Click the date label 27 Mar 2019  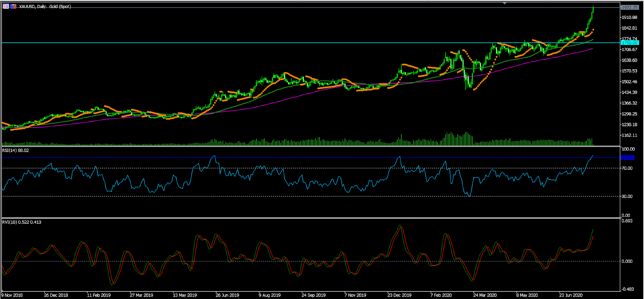(x=142, y=295)
